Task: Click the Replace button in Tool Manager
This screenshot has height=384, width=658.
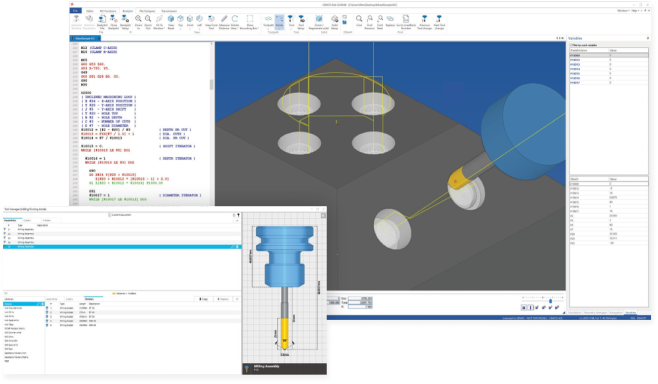Action: tap(223, 299)
